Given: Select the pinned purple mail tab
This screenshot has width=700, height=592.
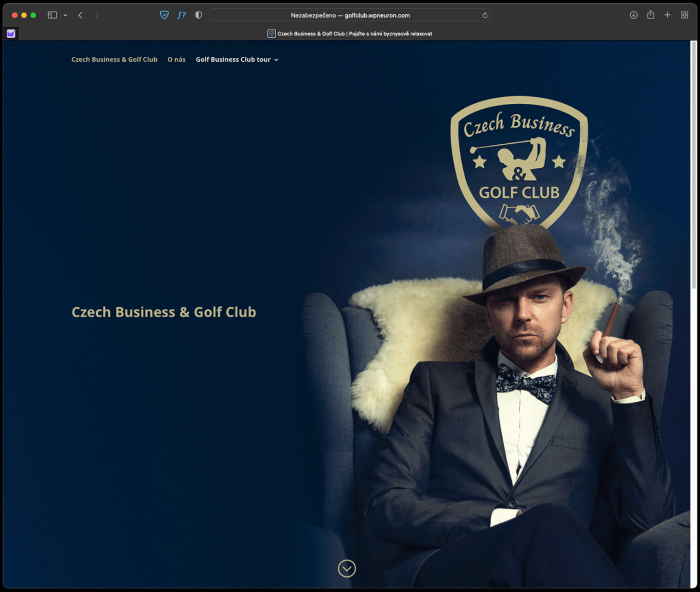Looking at the screenshot, I should [11, 33].
